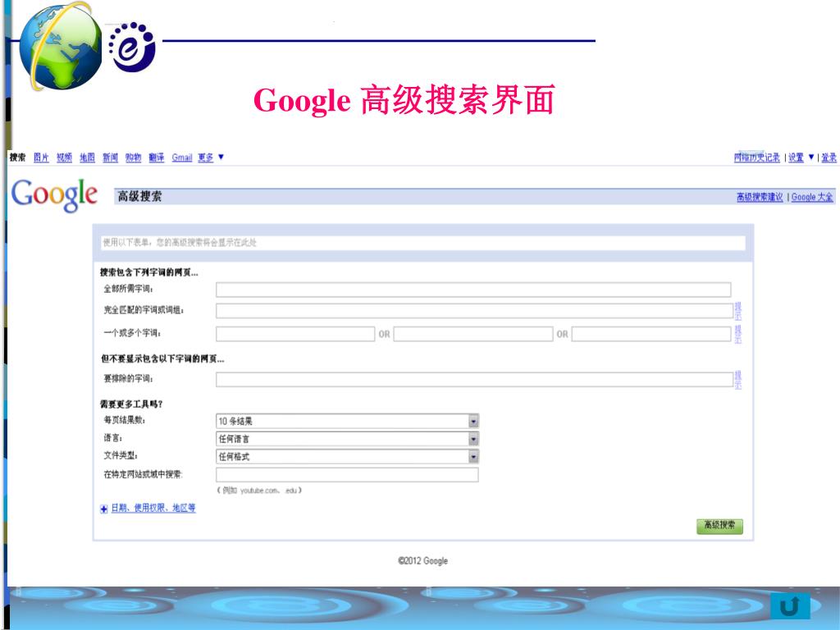Image resolution: width=840 pixels, height=630 pixels.
Task: Click the 但不要显示包含以下字词的网页 heading
Action: [x=162, y=358]
